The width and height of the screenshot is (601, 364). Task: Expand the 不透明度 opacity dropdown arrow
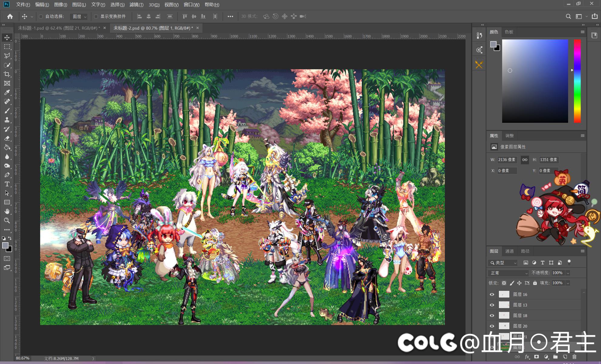pyautogui.click(x=568, y=273)
